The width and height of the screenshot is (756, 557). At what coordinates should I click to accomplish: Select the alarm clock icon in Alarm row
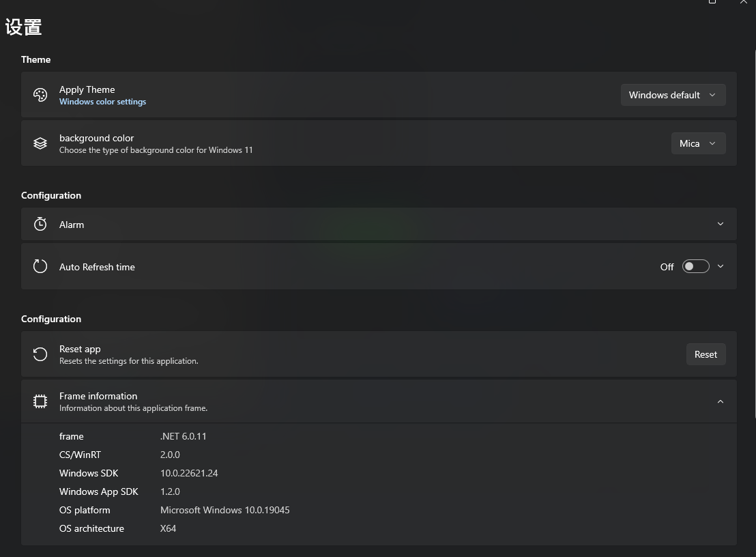click(40, 224)
